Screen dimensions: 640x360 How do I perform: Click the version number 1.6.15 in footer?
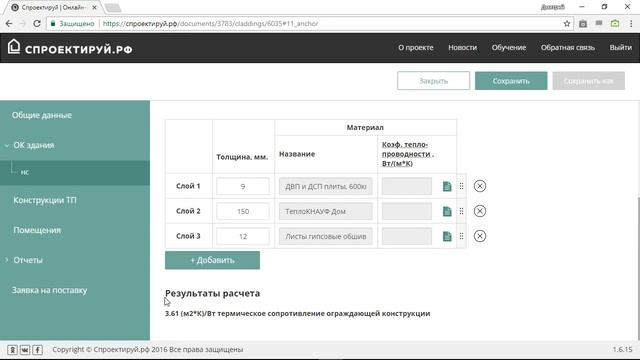tap(622, 349)
